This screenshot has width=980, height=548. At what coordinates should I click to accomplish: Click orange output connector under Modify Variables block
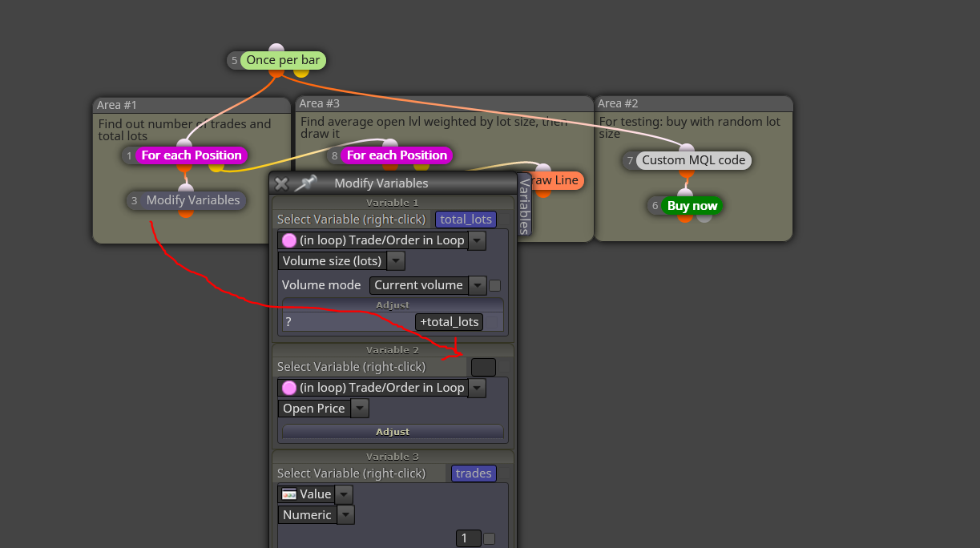(186, 212)
